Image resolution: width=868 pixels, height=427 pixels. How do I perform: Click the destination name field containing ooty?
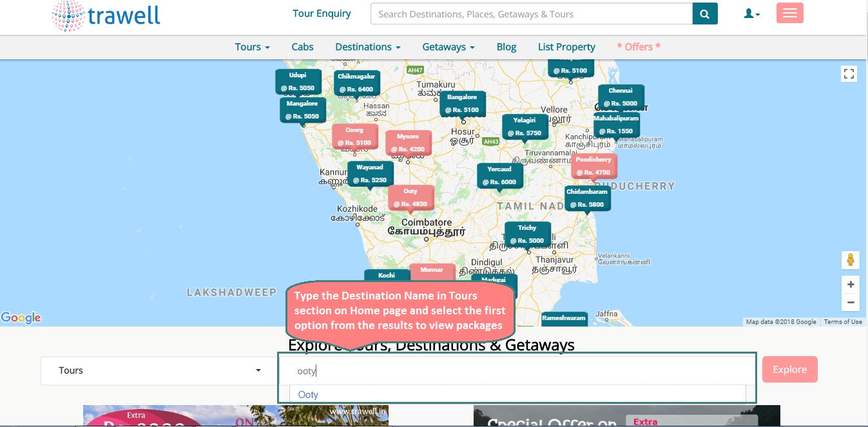517,370
